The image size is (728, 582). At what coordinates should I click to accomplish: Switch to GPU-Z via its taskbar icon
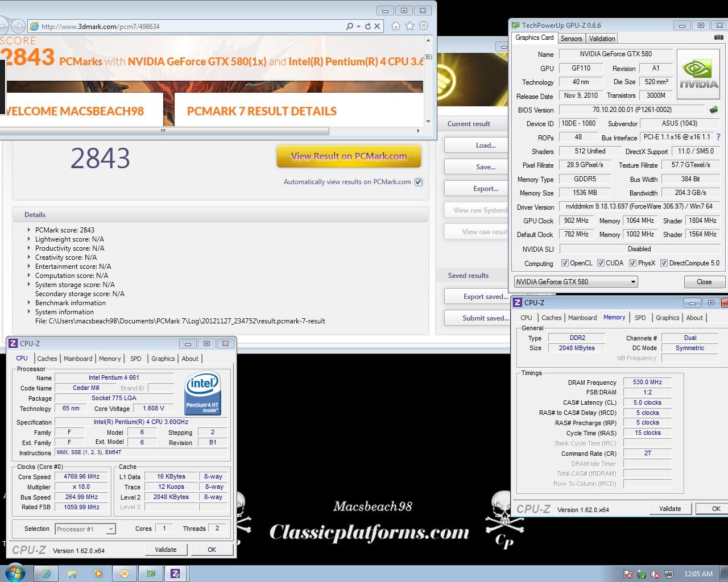click(151, 573)
